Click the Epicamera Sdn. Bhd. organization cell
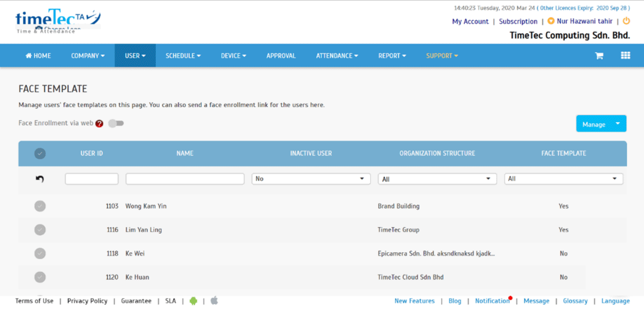This screenshot has width=644, height=309. 436,253
